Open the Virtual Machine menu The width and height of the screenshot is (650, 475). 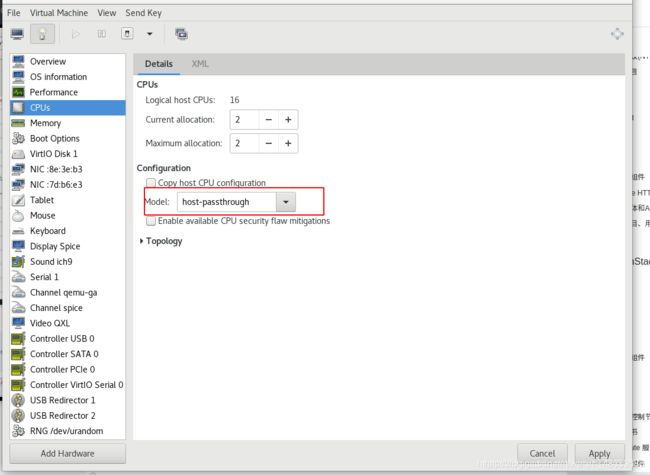pos(59,13)
